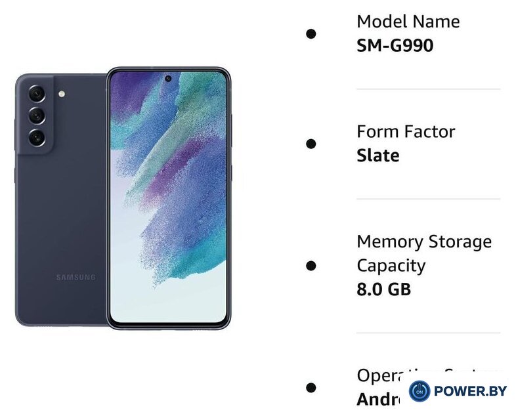Click the bullet beside Memory Storage Capacity
The width and height of the screenshot is (516, 420).
(311, 266)
